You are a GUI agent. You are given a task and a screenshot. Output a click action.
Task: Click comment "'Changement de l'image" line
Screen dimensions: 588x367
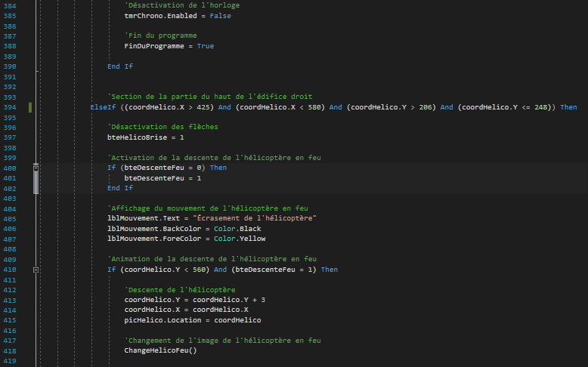(x=222, y=341)
